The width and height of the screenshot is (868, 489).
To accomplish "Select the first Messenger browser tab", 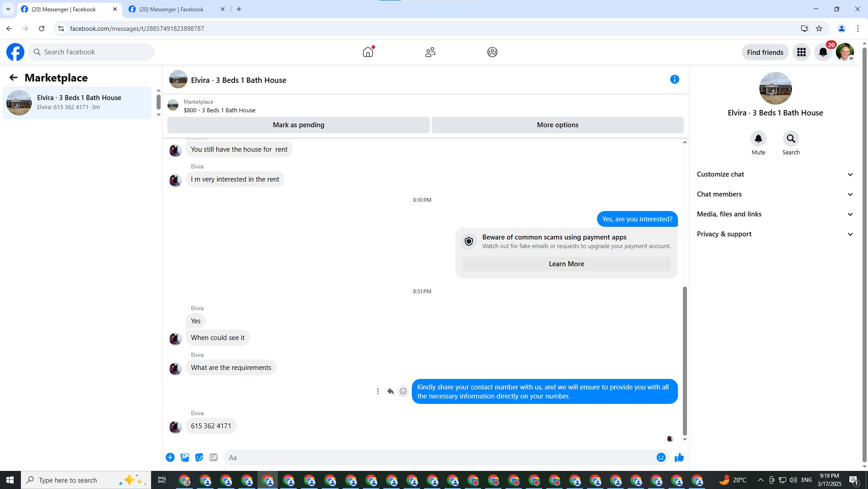I will (69, 9).
